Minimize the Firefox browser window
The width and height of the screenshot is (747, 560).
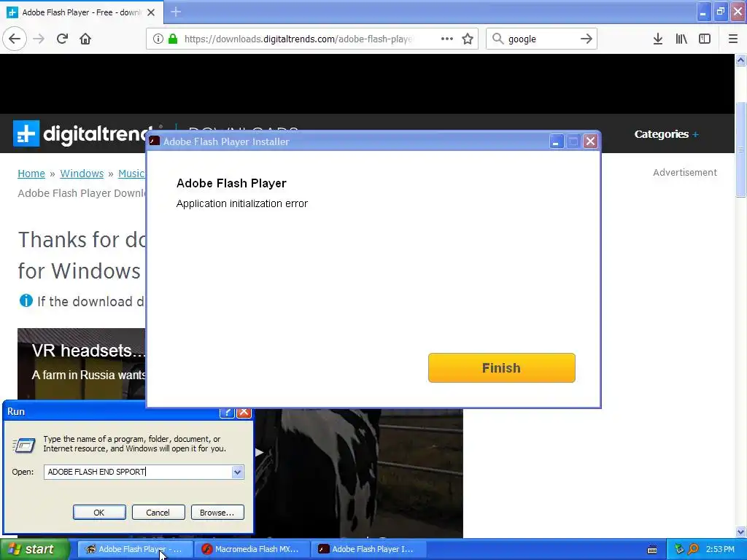tap(703, 12)
